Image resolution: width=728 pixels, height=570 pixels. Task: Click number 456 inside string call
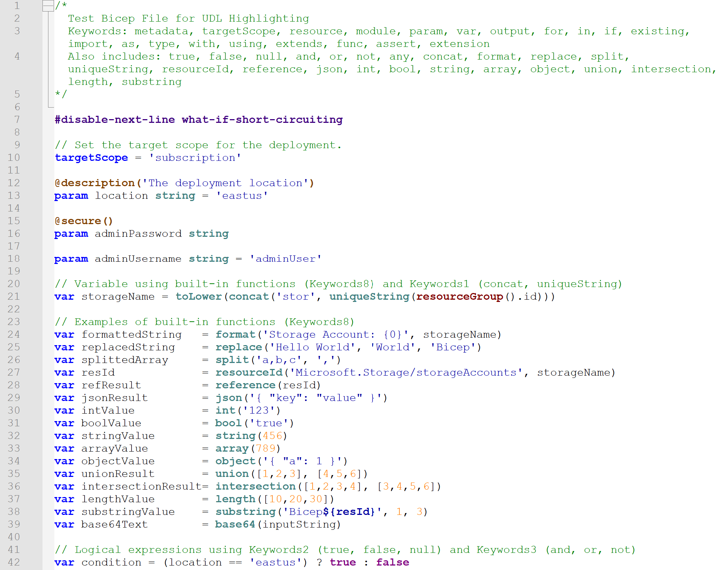click(272, 436)
